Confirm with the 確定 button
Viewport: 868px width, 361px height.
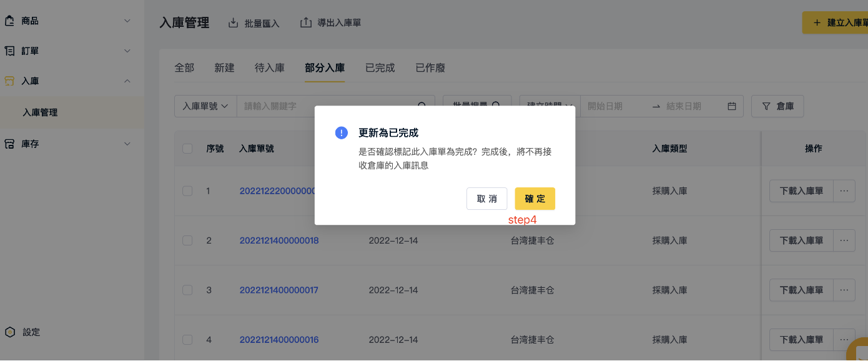coord(535,199)
